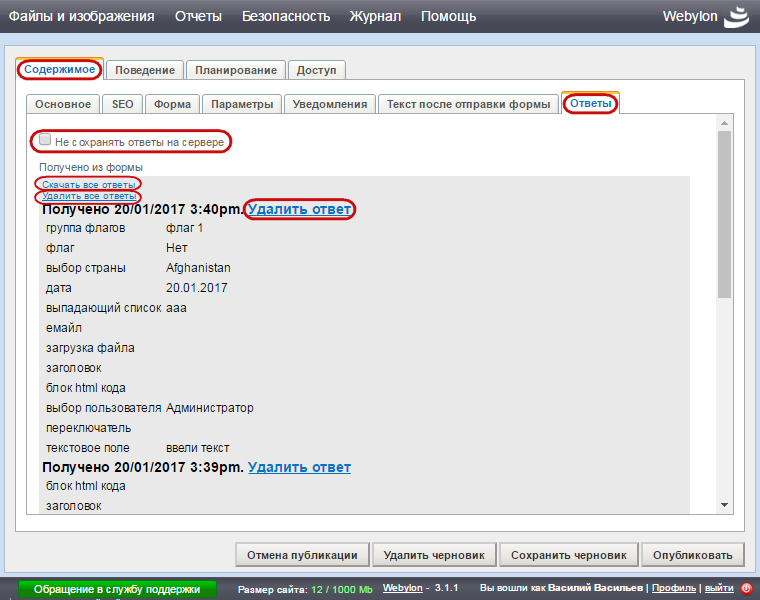This screenshot has width=760, height=600.
Task: Click the 'переключатель' row label
Action: (89, 428)
